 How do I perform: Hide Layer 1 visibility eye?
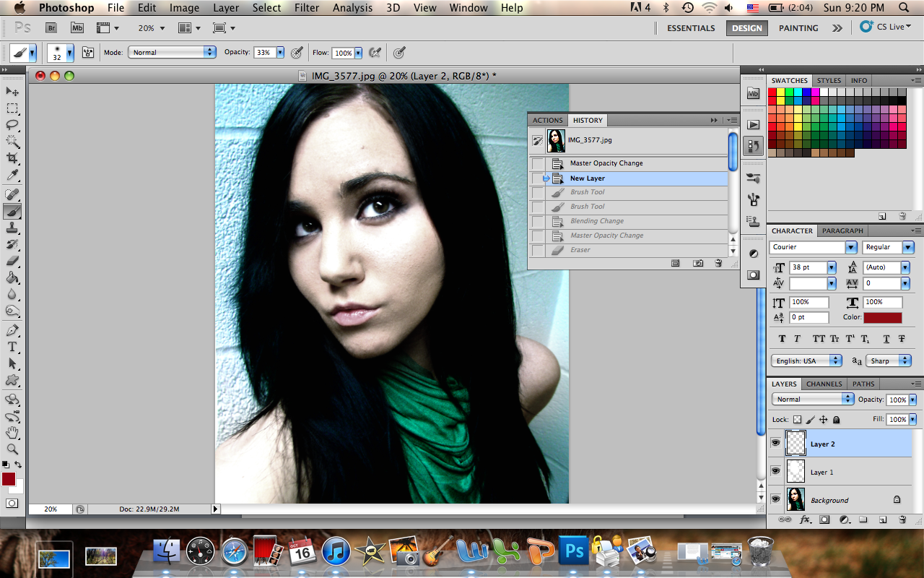775,471
